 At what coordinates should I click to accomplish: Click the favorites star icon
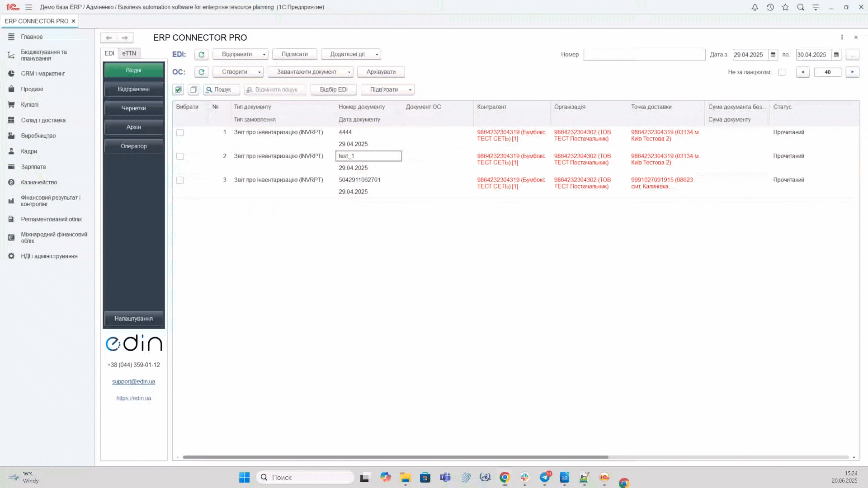(x=785, y=7)
